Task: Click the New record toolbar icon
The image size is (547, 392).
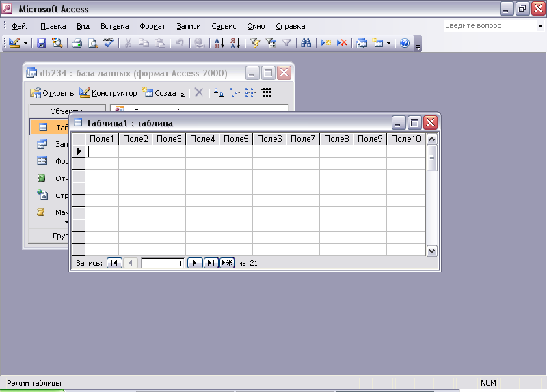Action: pyautogui.click(x=326, y=43)
